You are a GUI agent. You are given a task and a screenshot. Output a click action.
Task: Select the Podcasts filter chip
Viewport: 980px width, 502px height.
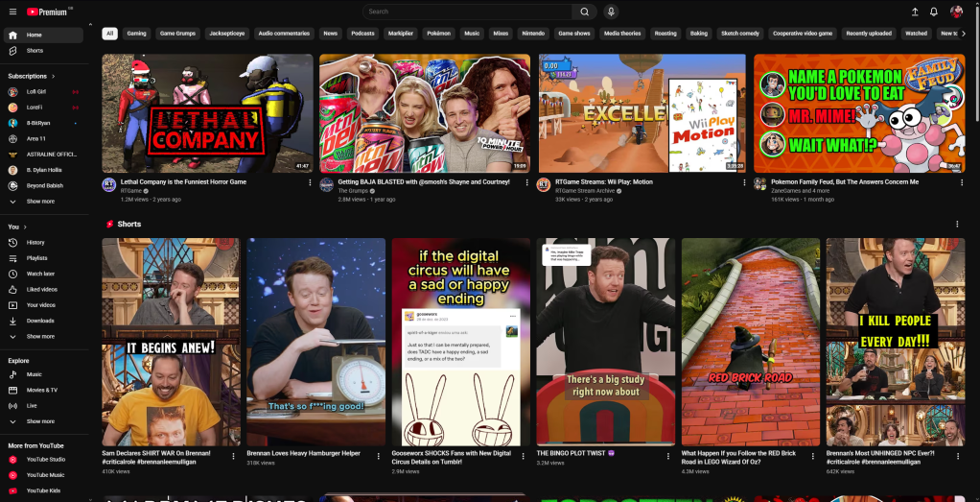[x=362, y=34]
